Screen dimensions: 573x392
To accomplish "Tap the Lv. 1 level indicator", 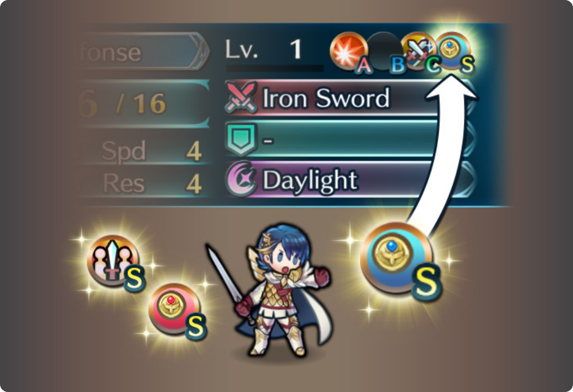I will 264,49.
